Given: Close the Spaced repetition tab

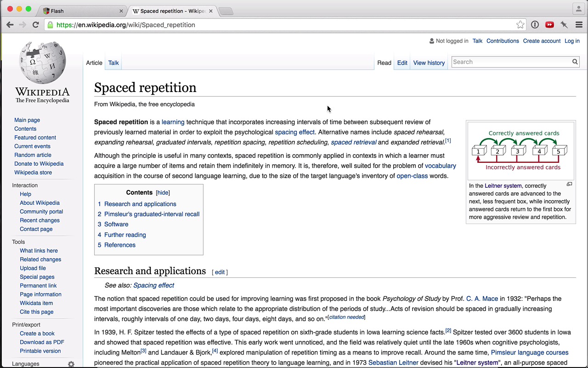Looking at the screenshot, I should pyautogui.click(x=211, y=11).
